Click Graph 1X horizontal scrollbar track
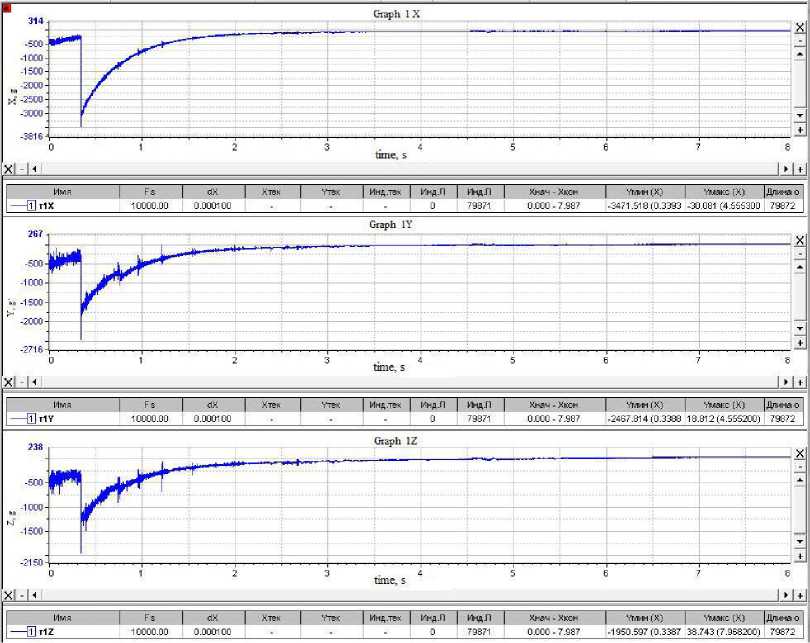This screenshot has width=810, height=643. 410,169
